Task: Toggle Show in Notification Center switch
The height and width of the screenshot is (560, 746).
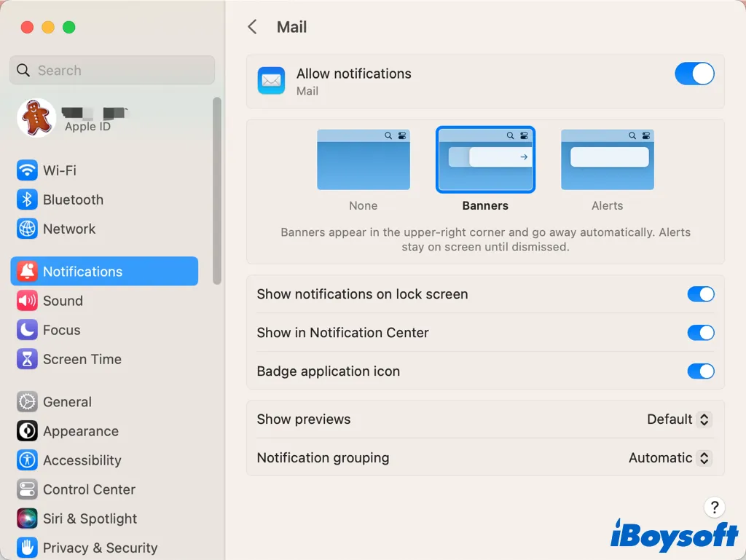Action: click(700, 333)
